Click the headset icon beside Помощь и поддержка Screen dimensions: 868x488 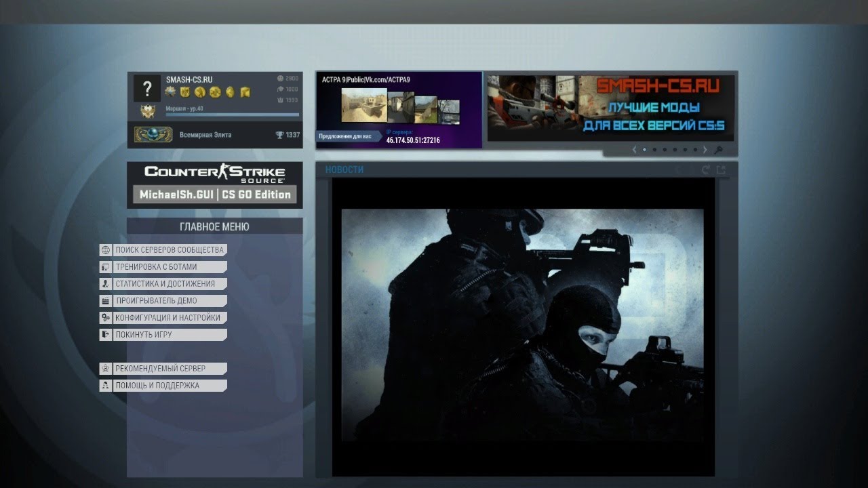(x=106, y=386)
